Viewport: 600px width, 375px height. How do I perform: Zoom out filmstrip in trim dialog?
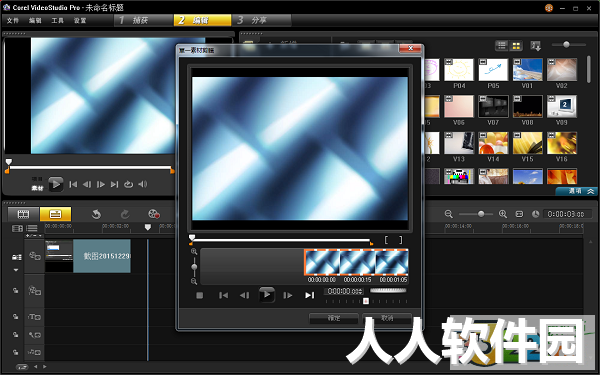coord(194,282)
